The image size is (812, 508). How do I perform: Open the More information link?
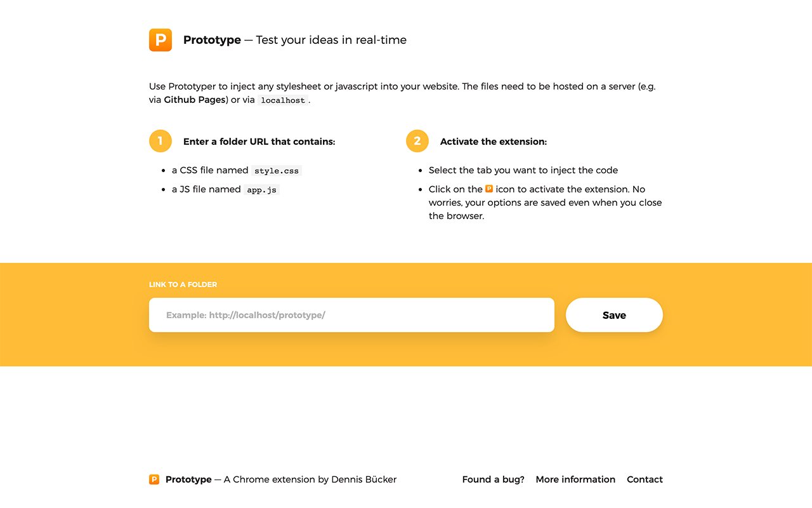[575, 479]
